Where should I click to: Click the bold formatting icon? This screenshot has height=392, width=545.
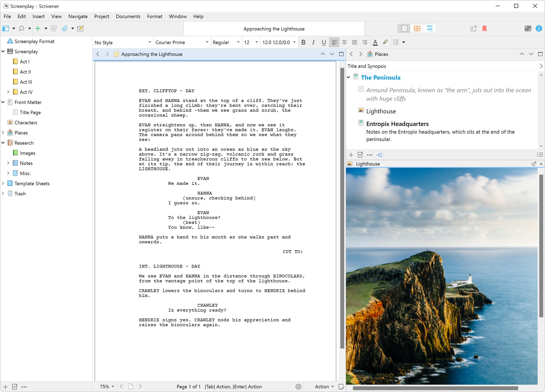304,42
